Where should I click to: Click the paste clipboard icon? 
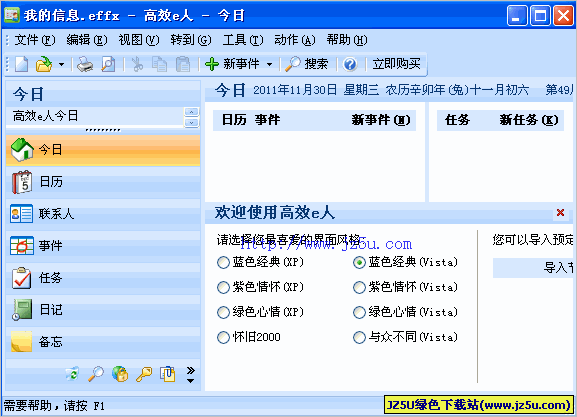point(183,64)
